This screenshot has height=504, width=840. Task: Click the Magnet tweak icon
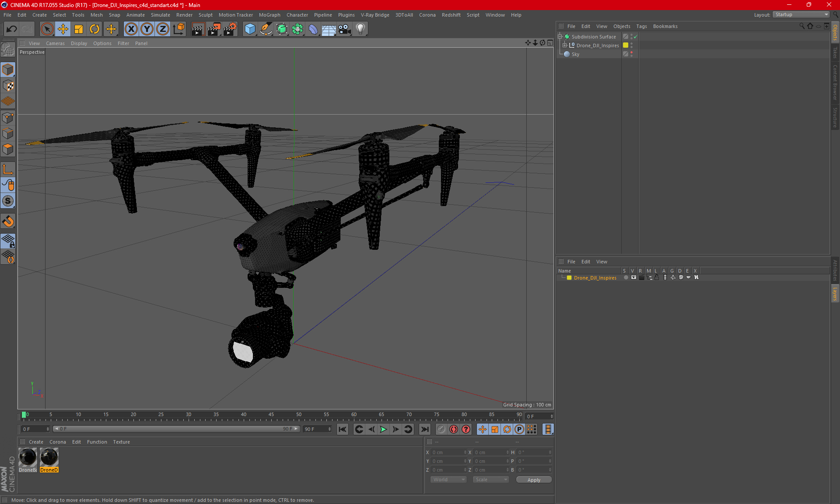coord(8,221)
